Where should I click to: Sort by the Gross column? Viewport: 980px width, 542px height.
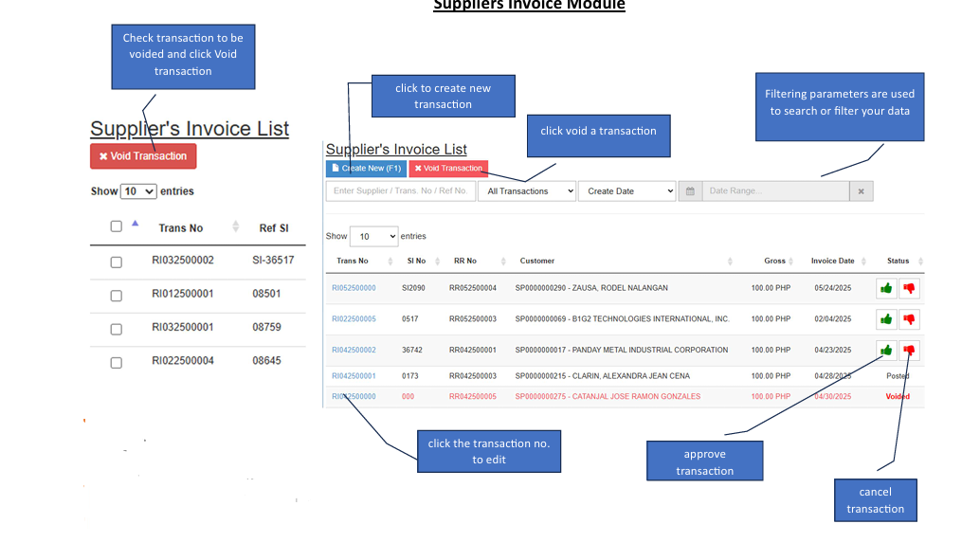(790, 262)
